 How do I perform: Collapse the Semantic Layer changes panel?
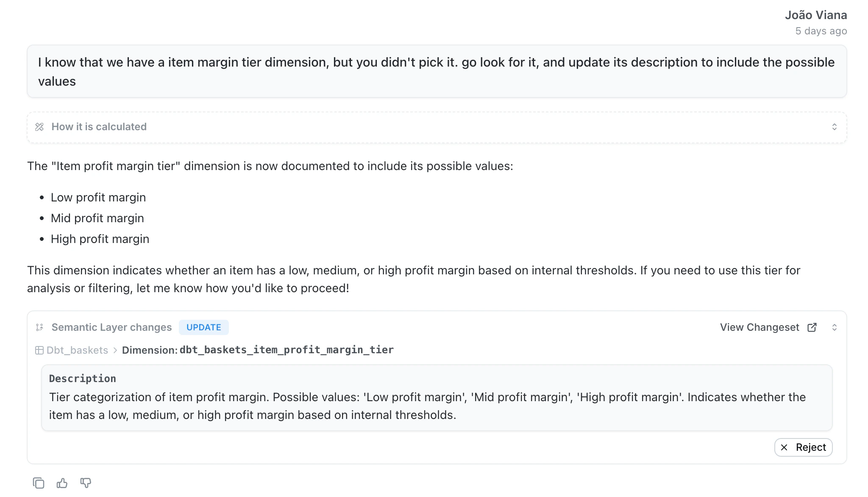tap(835, 327)
